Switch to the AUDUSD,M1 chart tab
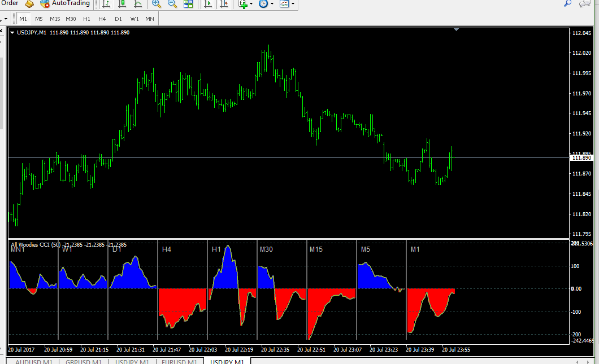This screenshot has height=364, width=599. coord(33,361)
